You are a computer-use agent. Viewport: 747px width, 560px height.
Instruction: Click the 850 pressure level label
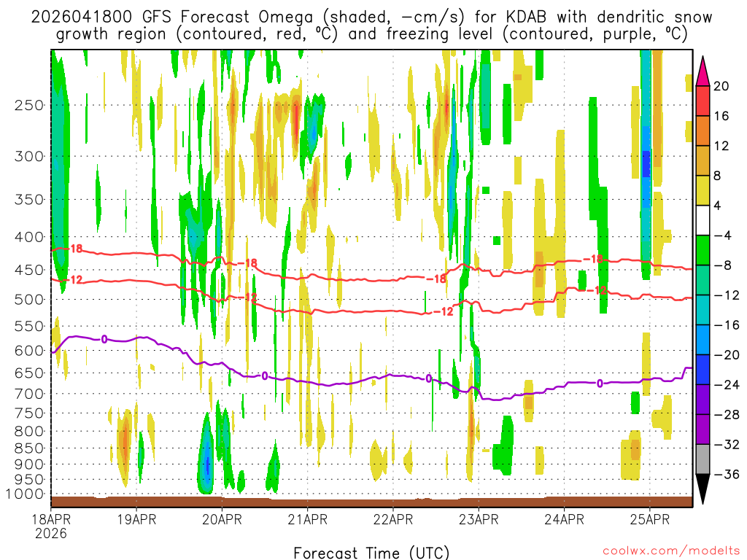click(x=29, y=448)
